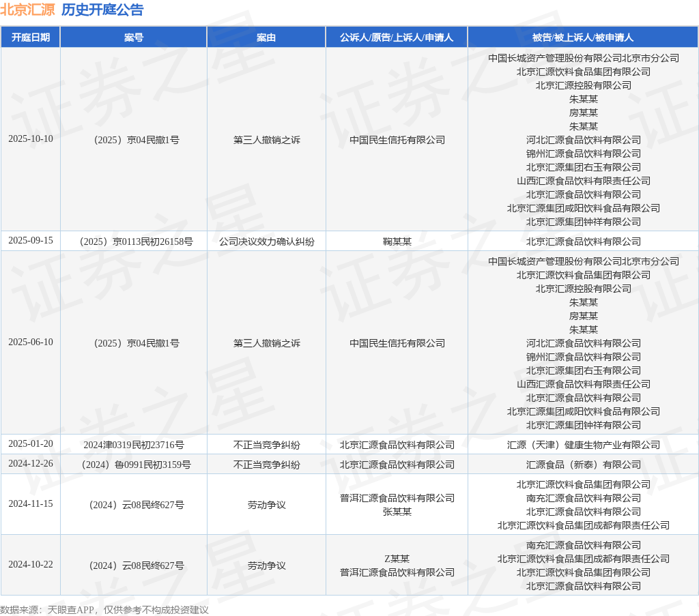Image resolution: width=699 pixels, height=616 pixels.
Task: Click 北京汇源控股有限公司 in the 2025-06-10 row
Action: pyautogui.click(x=584, y=289)
